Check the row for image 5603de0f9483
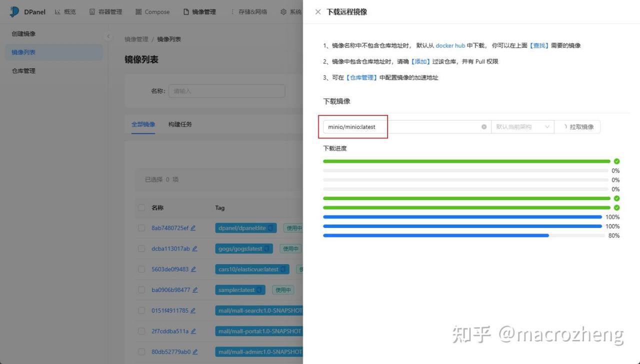The height and width of the screenshot is (364, 640). point(141,269)
